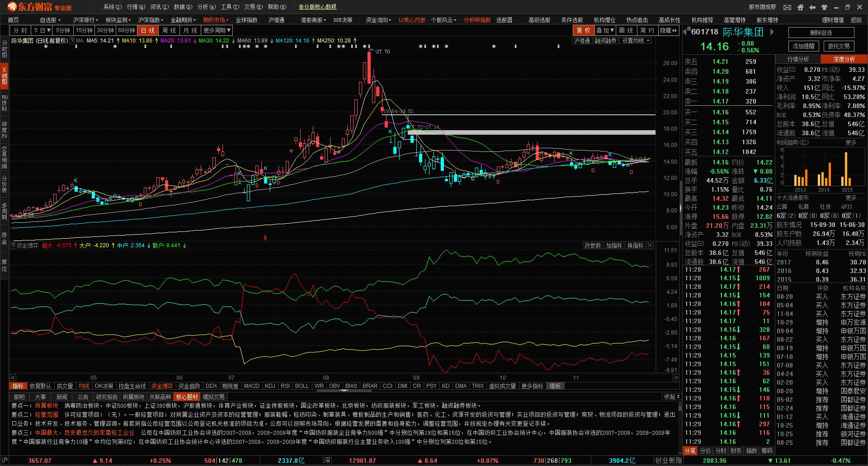Open the 多周期 sidebar item
Viewport: 868px width, 466px height.
tap(5, 211)
